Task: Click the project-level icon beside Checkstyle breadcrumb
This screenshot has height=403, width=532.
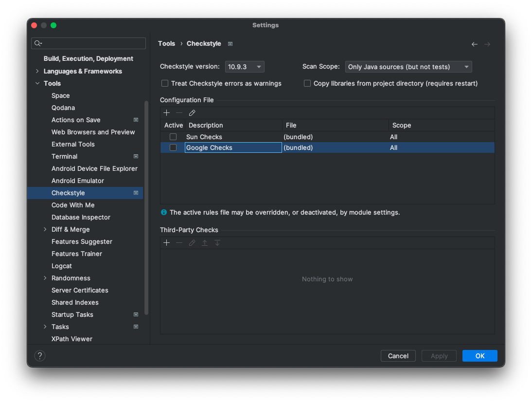Action: 231,44
